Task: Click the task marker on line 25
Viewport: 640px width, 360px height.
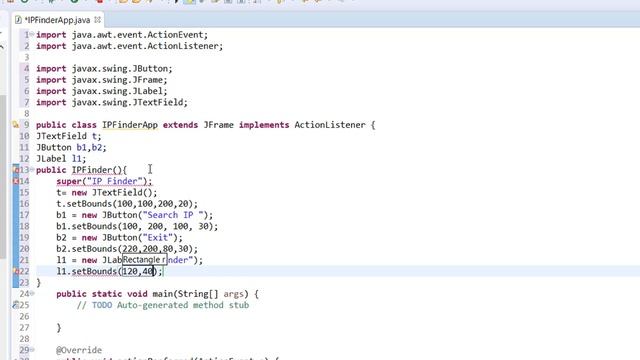Action: pos(16,305)
